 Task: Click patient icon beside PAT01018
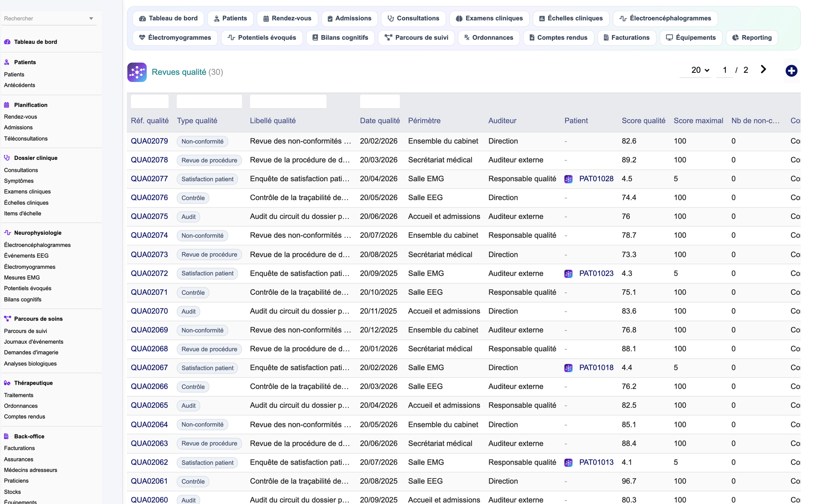point(568,368)
